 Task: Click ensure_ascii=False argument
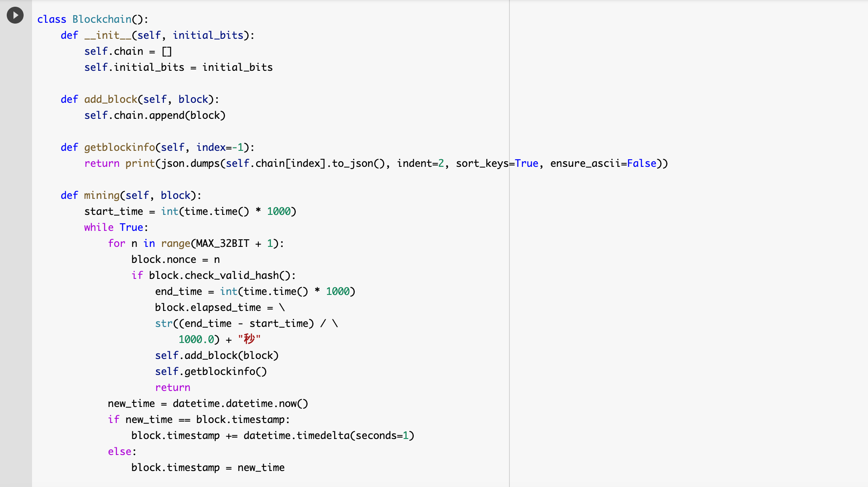tap(603, 163)
